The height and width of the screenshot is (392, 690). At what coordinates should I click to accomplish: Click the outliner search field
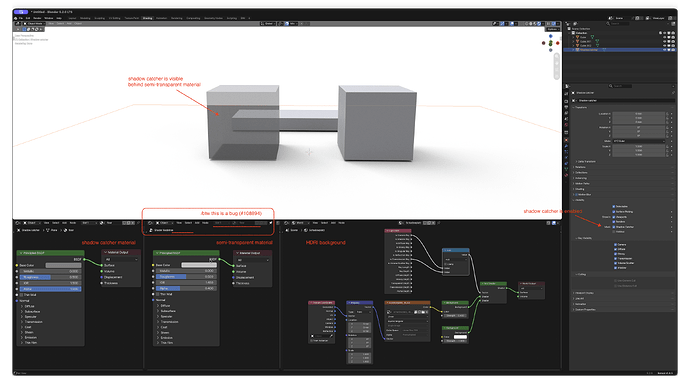click(x=617, y=23)
